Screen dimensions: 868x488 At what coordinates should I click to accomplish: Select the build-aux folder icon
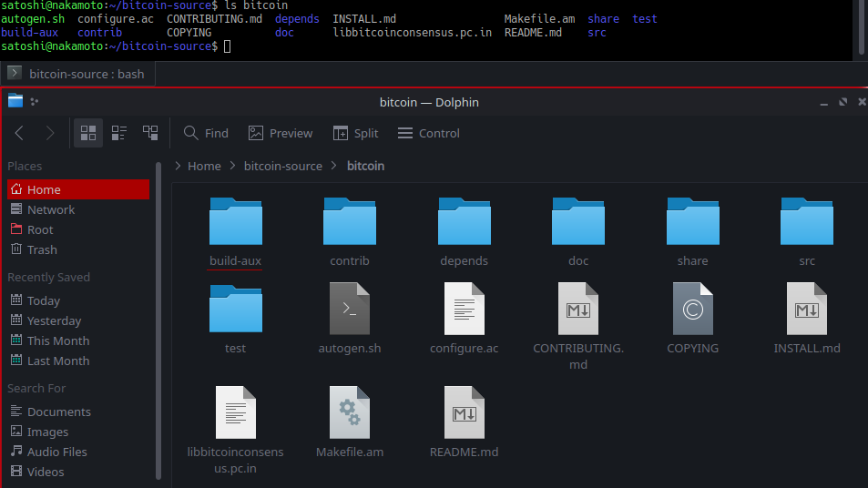pos(235,221)
